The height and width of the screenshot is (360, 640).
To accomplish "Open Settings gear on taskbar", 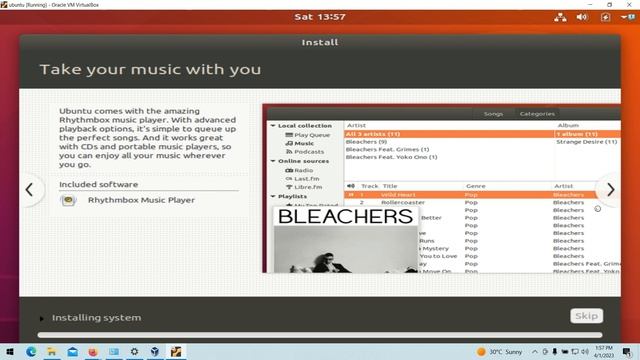I will [x=134, y=351].
